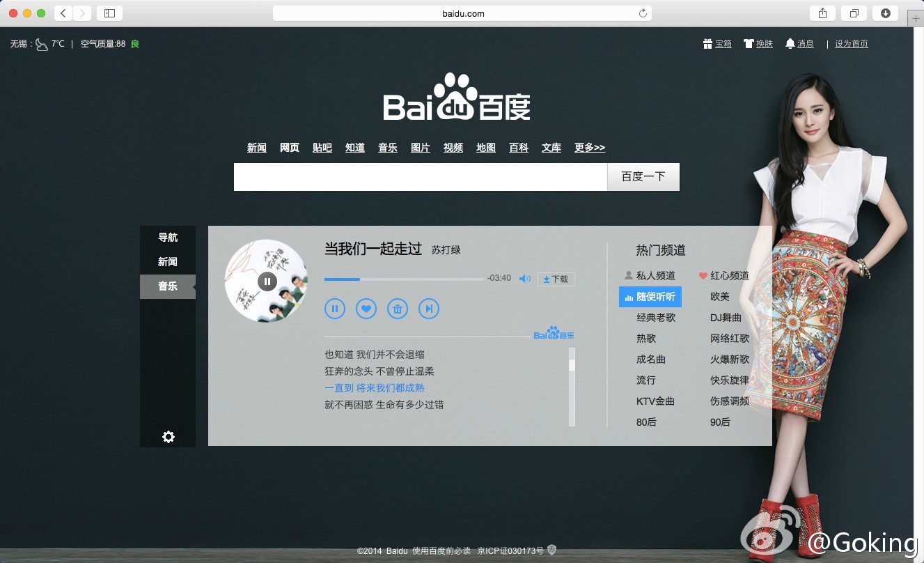The width and height of the screenshot is (924, 563).
Task: Click into the Baidu search input field
Action: [421, 177]
